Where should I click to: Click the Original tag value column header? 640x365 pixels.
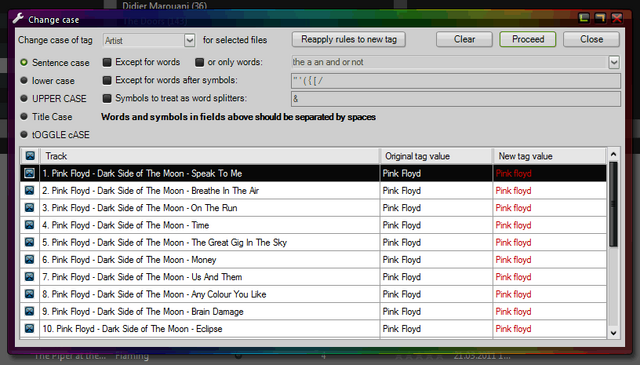pos(436,156)
